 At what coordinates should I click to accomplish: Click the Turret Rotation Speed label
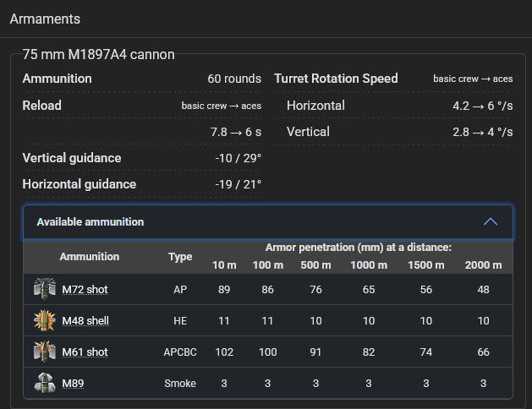[336, 79]
